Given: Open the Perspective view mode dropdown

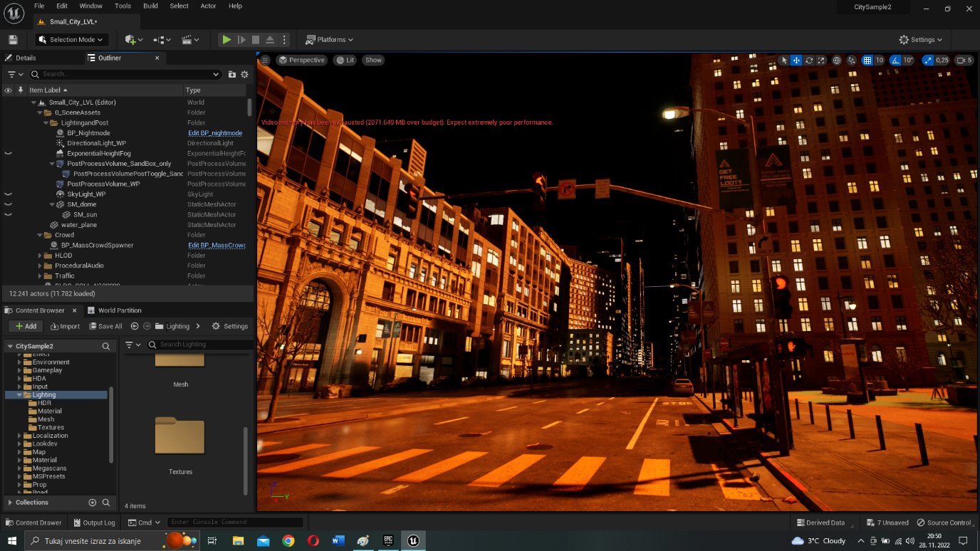Looking at the screenshot, I should click(302, 61).
